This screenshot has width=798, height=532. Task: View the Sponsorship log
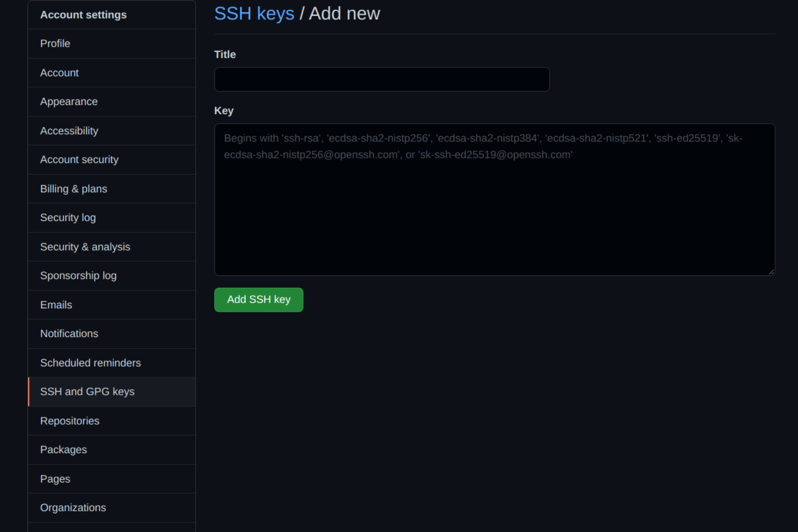coord(78,276)
